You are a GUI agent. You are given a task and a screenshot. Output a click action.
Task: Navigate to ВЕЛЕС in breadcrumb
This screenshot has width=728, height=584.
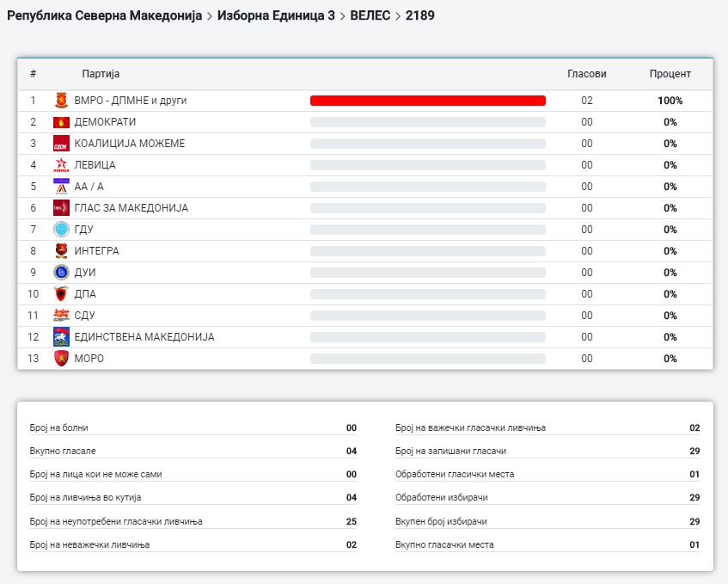tap(370, 15)
